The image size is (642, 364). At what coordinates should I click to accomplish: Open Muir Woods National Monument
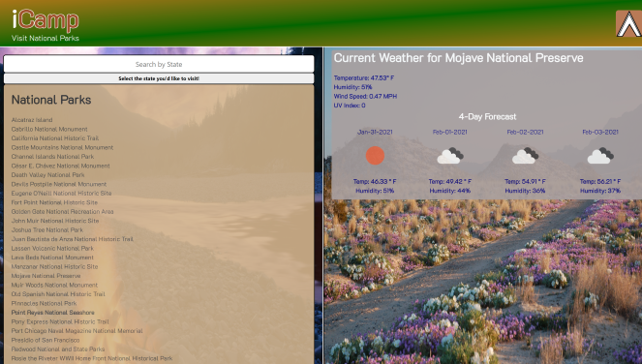tap(54, 285)
